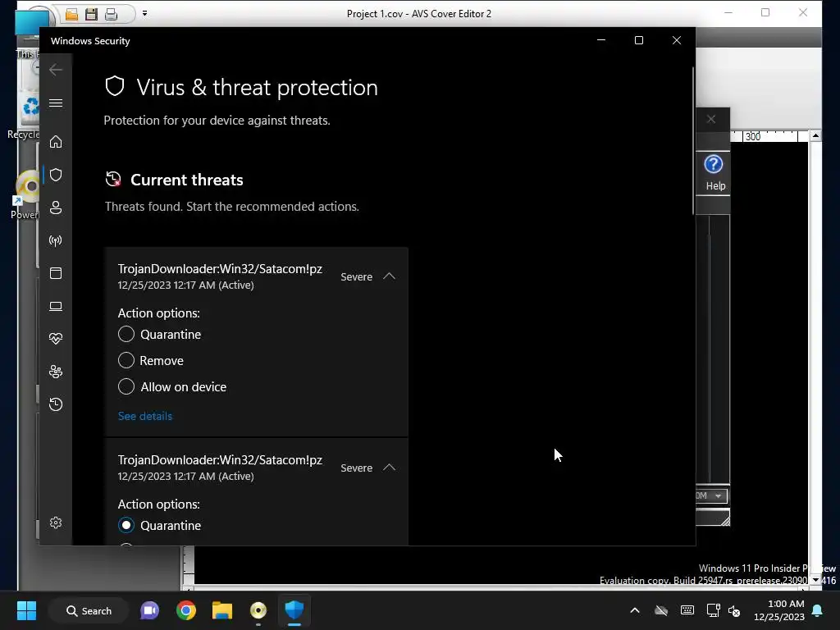This screenshot has height=630, width=840.
Task: Open Device performance & health heart icon
Action: pyautogui.click(x=56, y=339)
